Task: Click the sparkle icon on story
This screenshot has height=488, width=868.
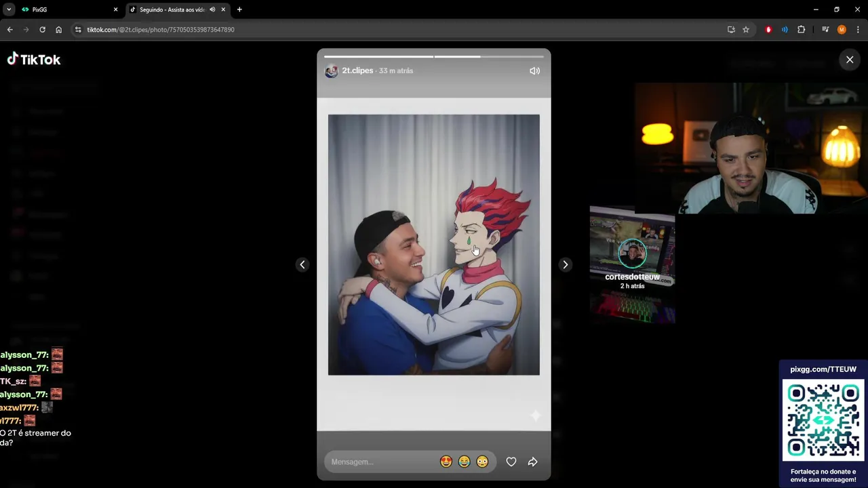Action: coord(535,415)
